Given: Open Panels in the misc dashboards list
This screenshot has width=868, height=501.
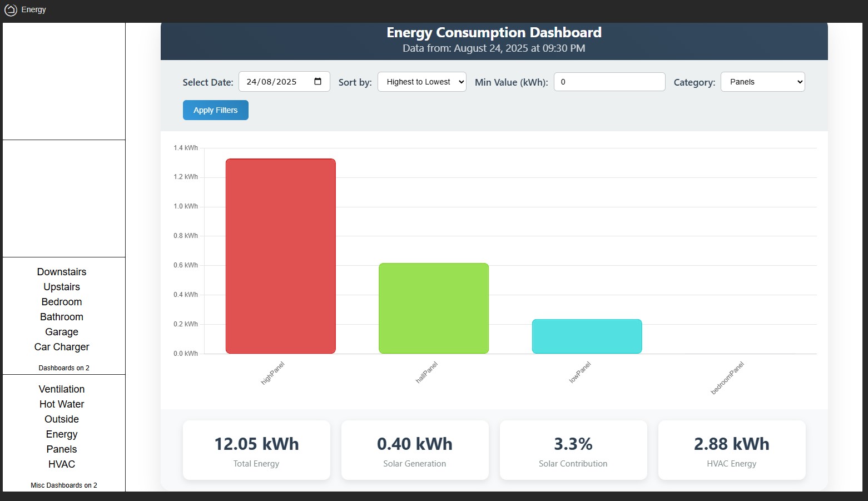Looking at the screenshot, I should 62,449.
